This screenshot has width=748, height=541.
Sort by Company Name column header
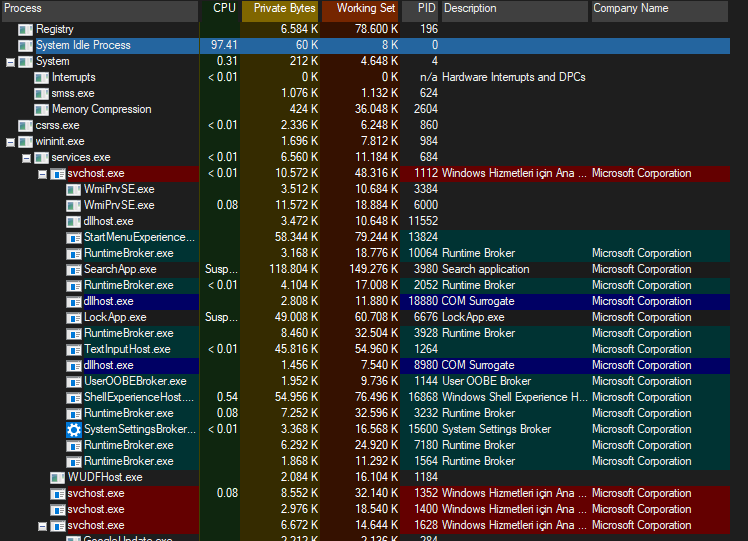[x=660, y=10]
